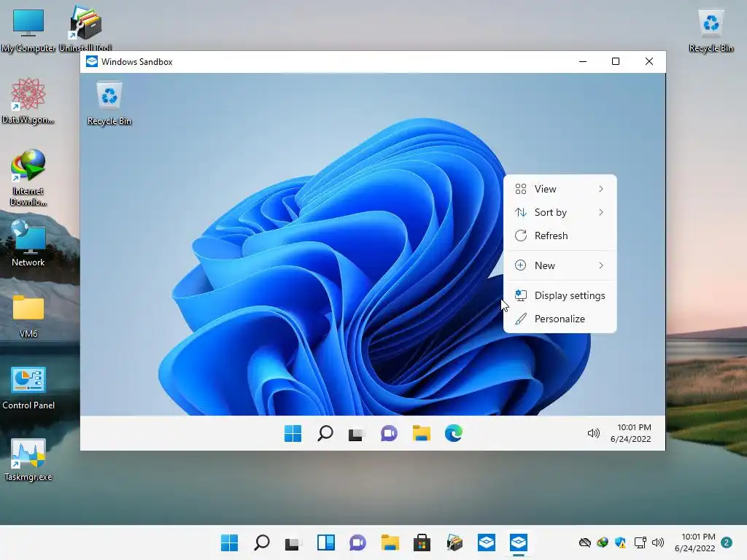Click Windows Sandbox title bar app icon

[92, 61]
